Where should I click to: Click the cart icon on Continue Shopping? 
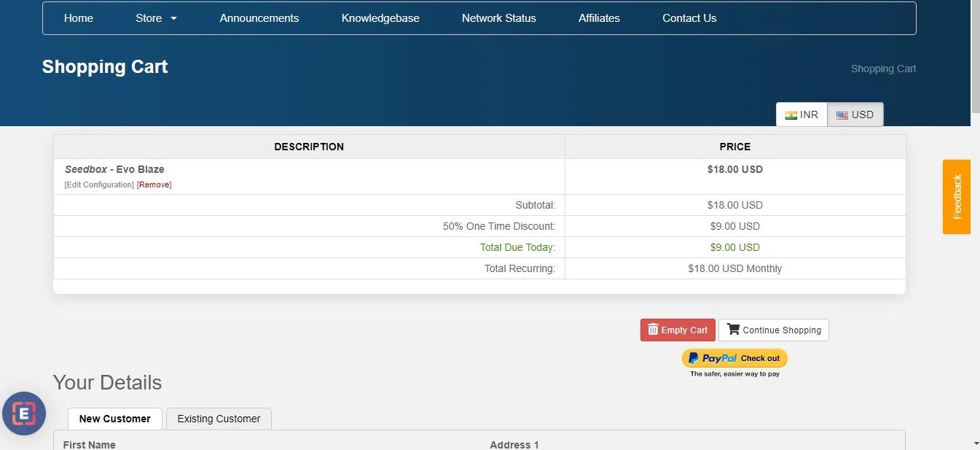(x=733, y=330)
